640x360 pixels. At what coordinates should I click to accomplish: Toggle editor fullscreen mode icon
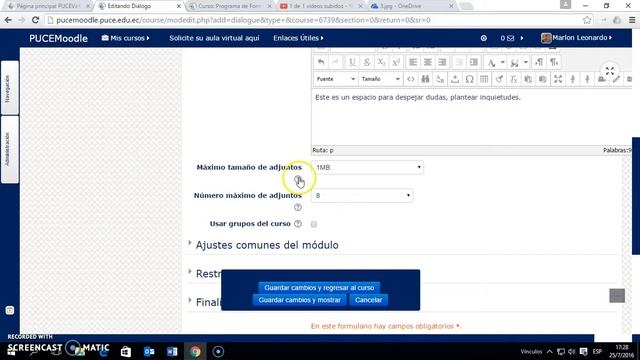click(558, 79)
